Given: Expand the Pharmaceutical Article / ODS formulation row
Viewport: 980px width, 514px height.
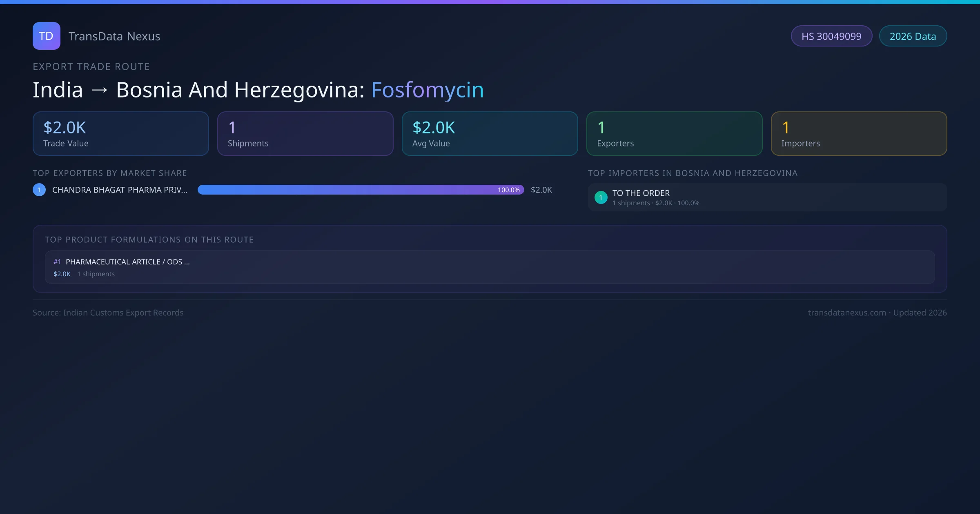Looking at the screenshot, I should [490, 267].
